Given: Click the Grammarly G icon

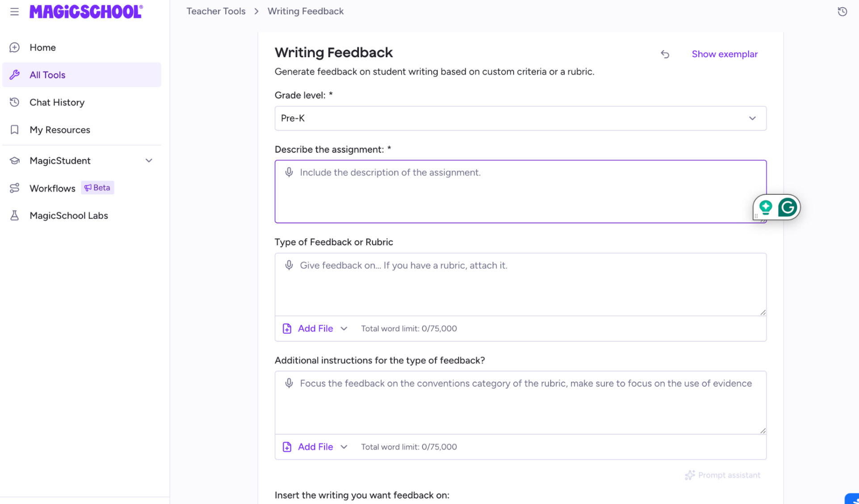Looking at the screenshot, I should click(x=787, y=207).
